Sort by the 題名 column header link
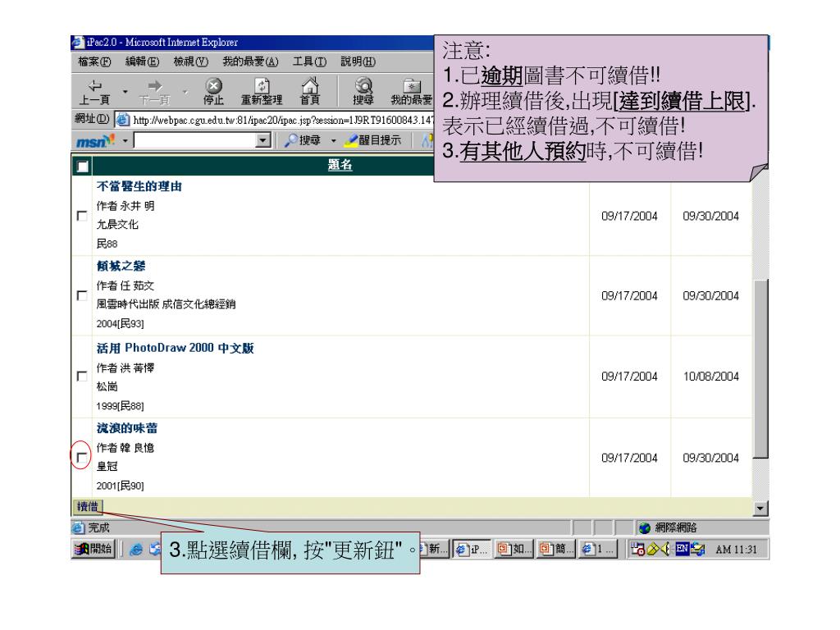 pyautogui.click(x=340, y=165)
